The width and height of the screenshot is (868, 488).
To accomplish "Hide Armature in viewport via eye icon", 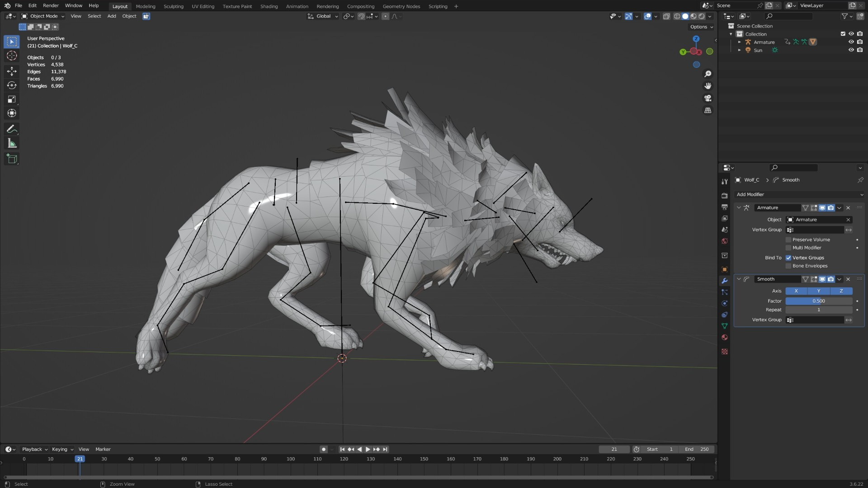I will click(x=851, y=42).
